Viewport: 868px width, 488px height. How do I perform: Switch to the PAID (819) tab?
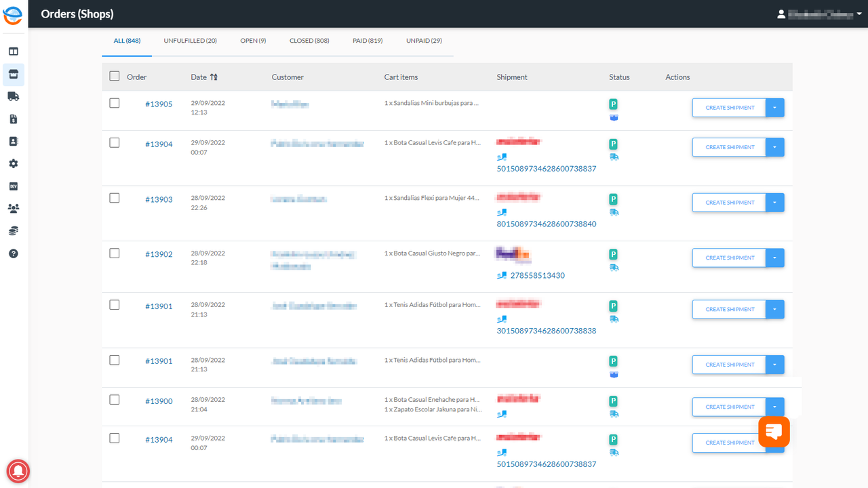[x=368, y=41]
